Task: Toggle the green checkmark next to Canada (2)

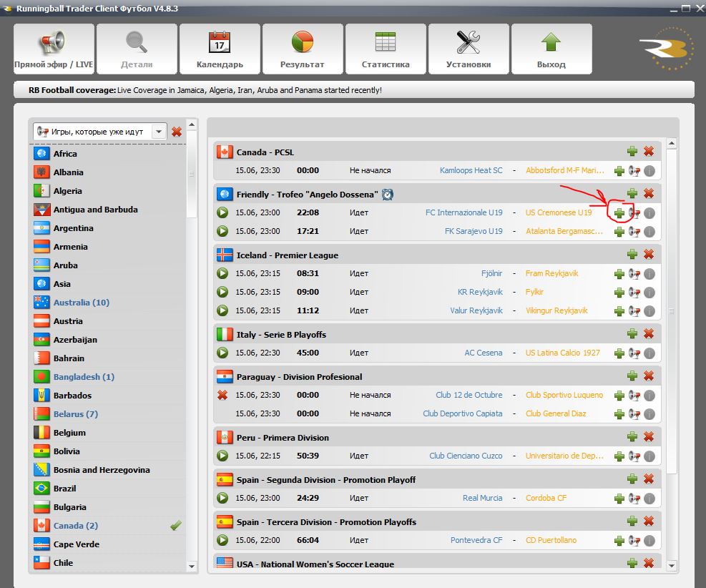Action: [x=176, y=525]
